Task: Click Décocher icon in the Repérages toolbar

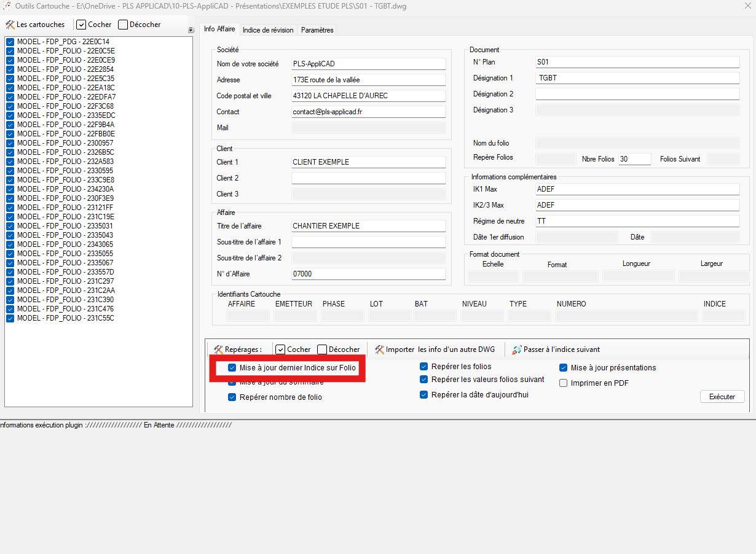Action: coord(322,349)
